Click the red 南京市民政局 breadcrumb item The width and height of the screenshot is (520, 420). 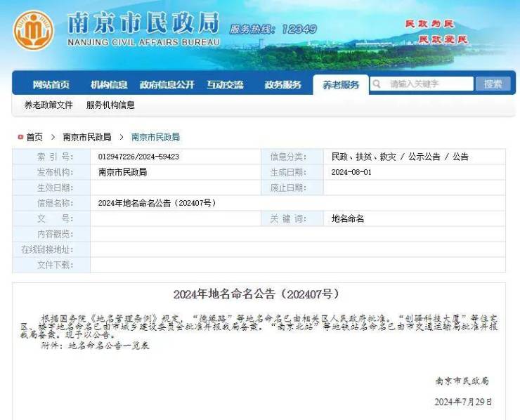(155, 137)
